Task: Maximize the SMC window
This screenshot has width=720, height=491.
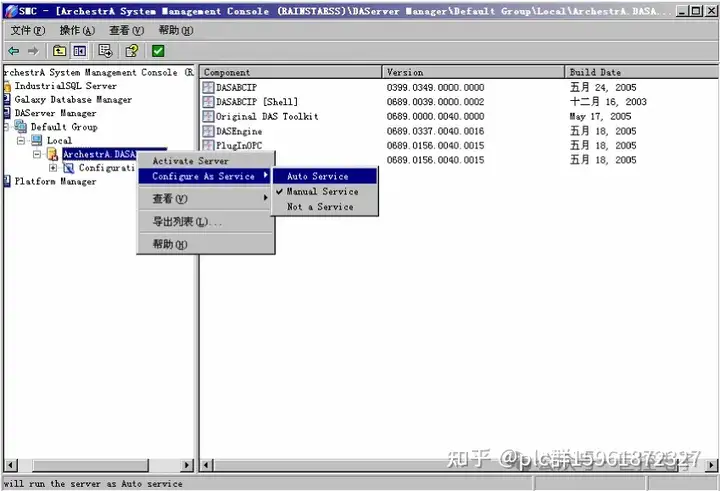Action: 696,11
